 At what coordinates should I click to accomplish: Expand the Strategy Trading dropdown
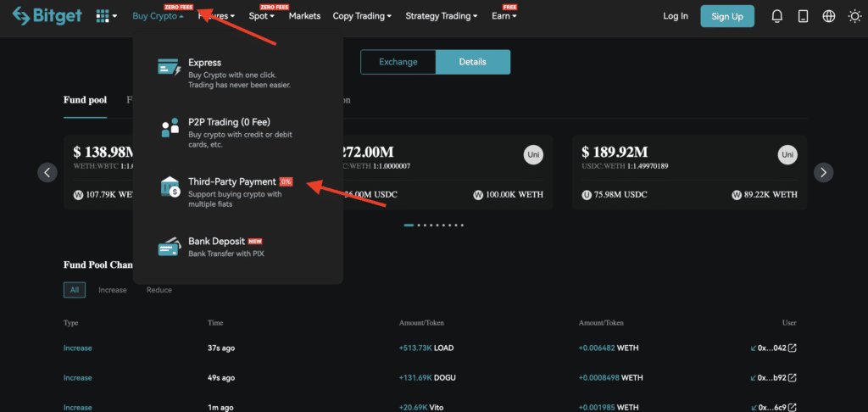pos(441,16)
